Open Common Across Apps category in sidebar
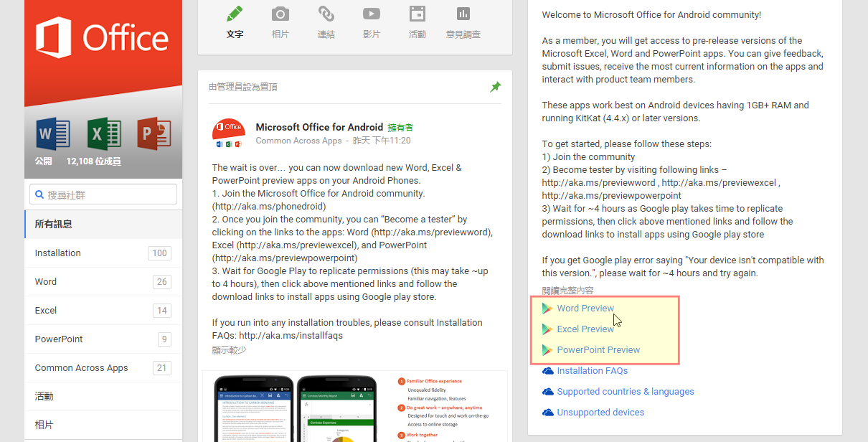868x442 pixels. click(103, 367)
